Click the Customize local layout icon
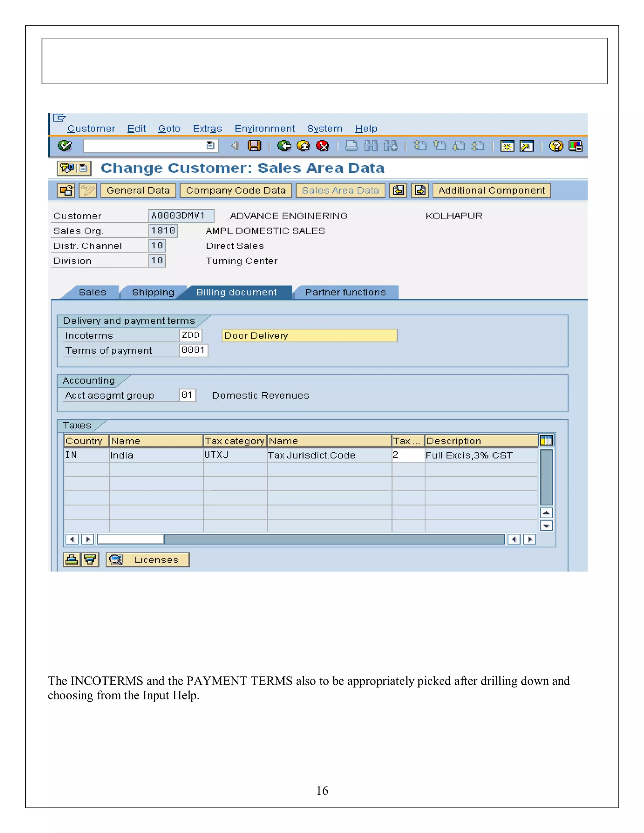 (x=575, y=146)
